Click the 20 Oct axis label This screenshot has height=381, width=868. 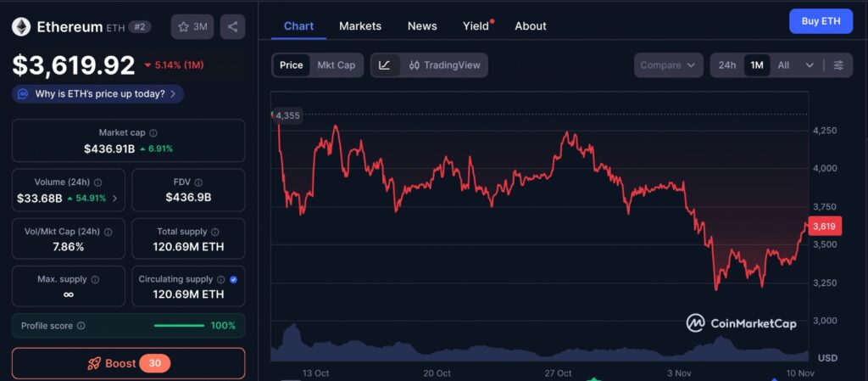pyautogui.click(x=437, y=373)
